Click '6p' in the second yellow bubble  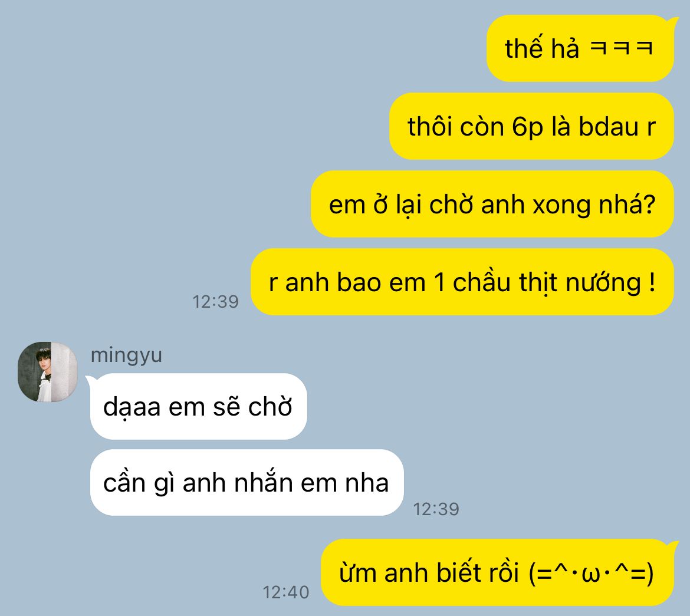pyautogui.click(x=528, y=127)
